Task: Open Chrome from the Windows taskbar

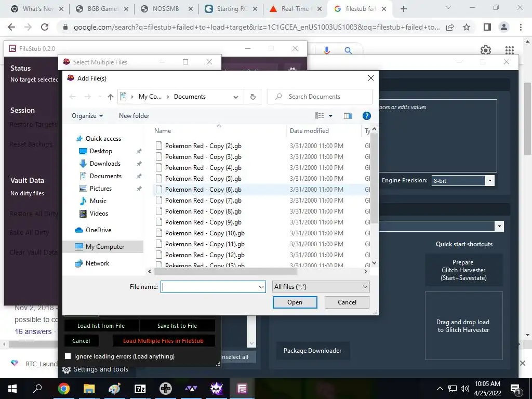Action: tap(63, 389)
